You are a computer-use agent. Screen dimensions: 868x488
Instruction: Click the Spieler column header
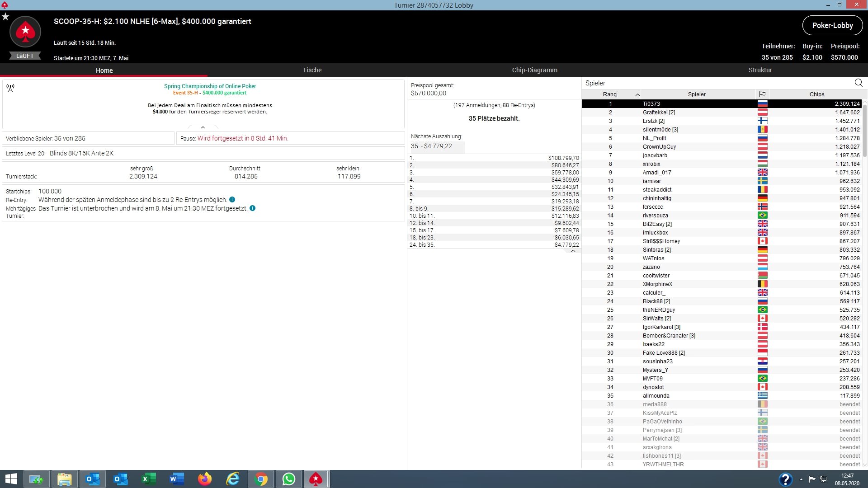click(697, 94)
